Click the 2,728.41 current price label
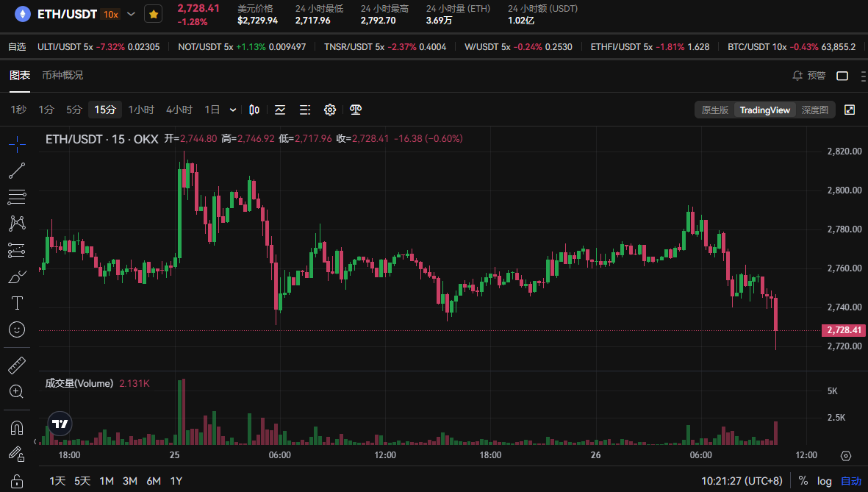868x492 pixels. 844,330
